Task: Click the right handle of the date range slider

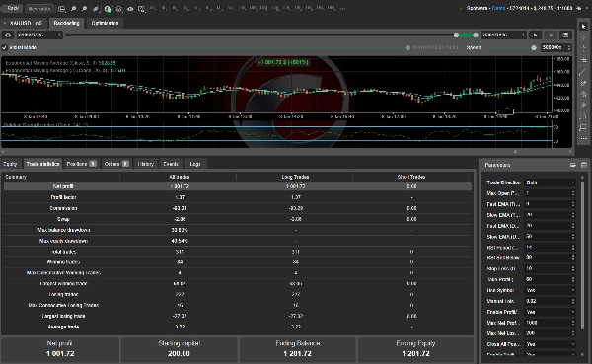Action: point(476,35)
